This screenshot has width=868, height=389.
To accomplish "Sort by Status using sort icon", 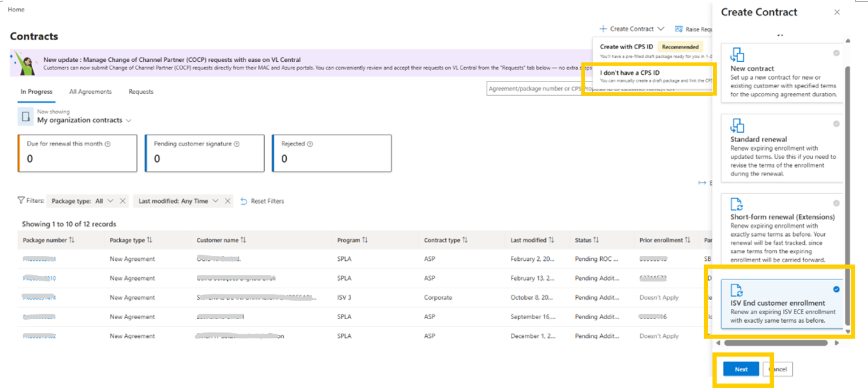I will click(596, 240).
